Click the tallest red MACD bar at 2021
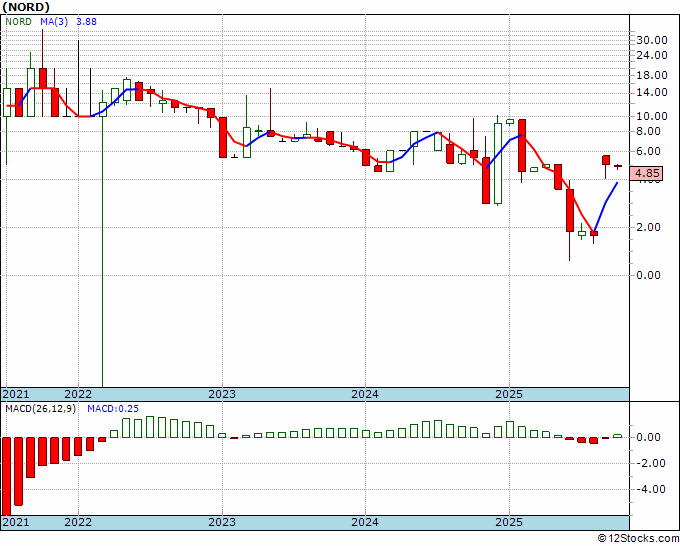This screenshot has width=680, height=546. [x=7, y=476]
